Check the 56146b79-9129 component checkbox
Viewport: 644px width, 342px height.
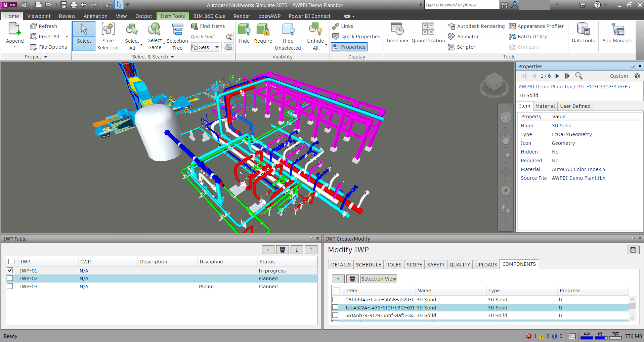[x=335, y=315]
